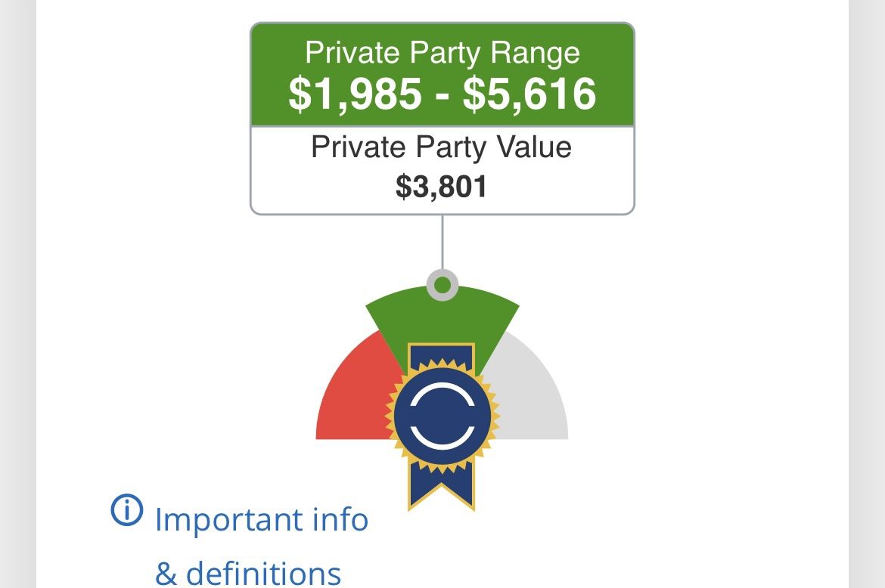Click the white emblem inside the badge
The width and height of the screenshot is (885, 588).
[x=442, y=416]
